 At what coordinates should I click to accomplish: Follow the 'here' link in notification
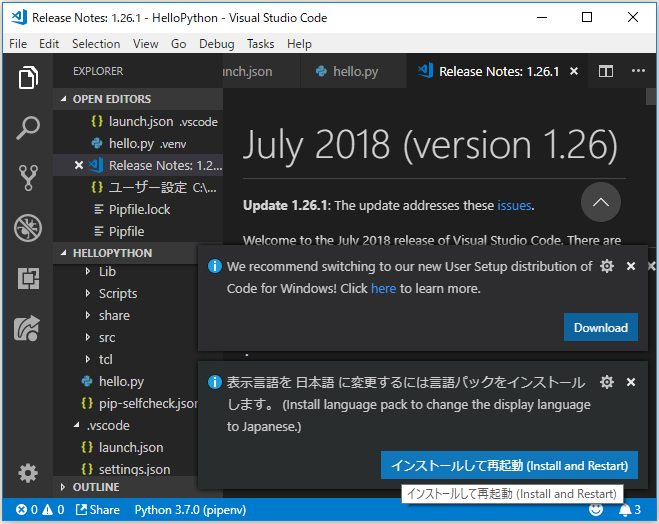click(383, 288)
